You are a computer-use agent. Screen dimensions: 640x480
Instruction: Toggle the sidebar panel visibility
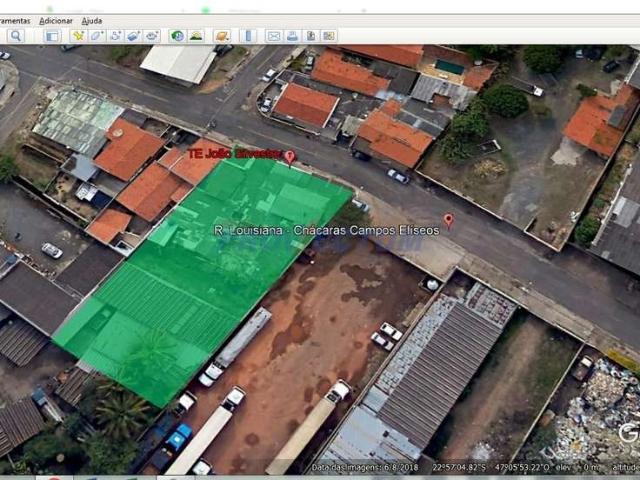pyautogui.click(x=52, y=36)
